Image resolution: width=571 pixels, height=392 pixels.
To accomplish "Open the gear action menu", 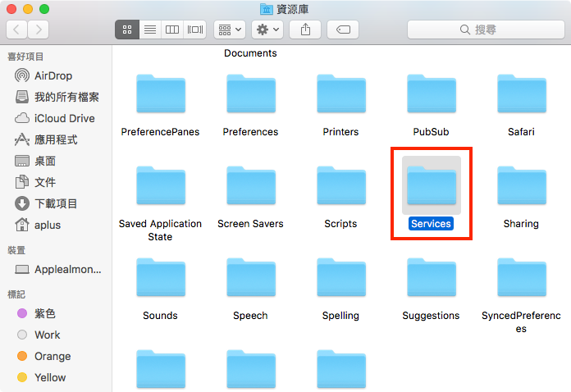I will coord(267,30).
